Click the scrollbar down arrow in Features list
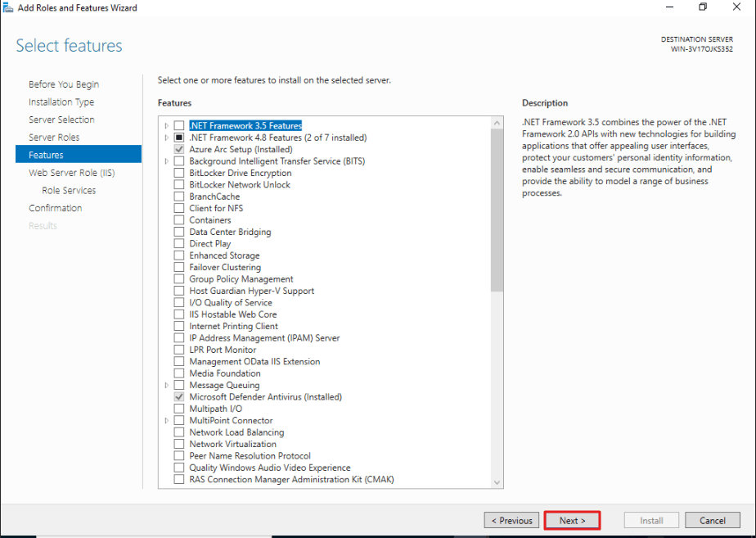 click(x=497, y=482)
